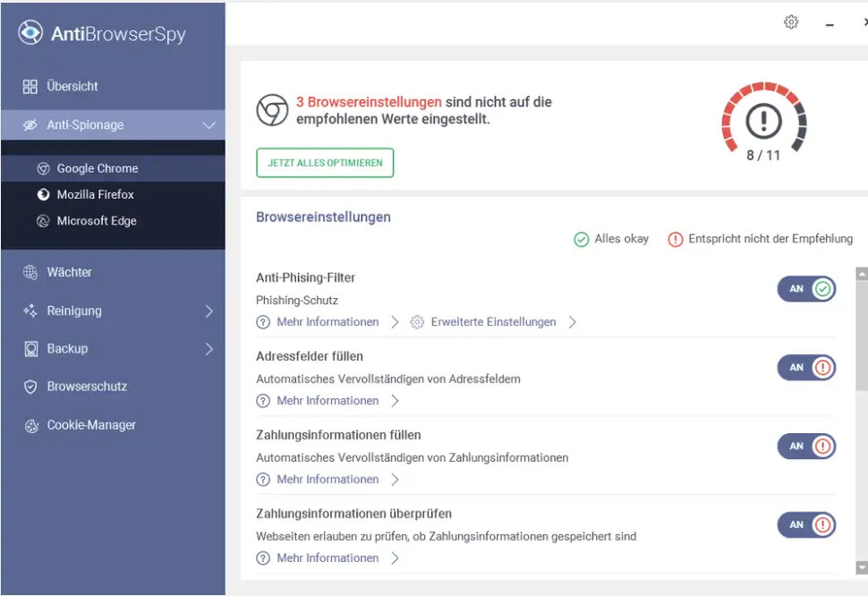The width and height of the screenshot is (868, 596).
Task: Click the Browserschutz shield icon
Action: tap(30, 387)
